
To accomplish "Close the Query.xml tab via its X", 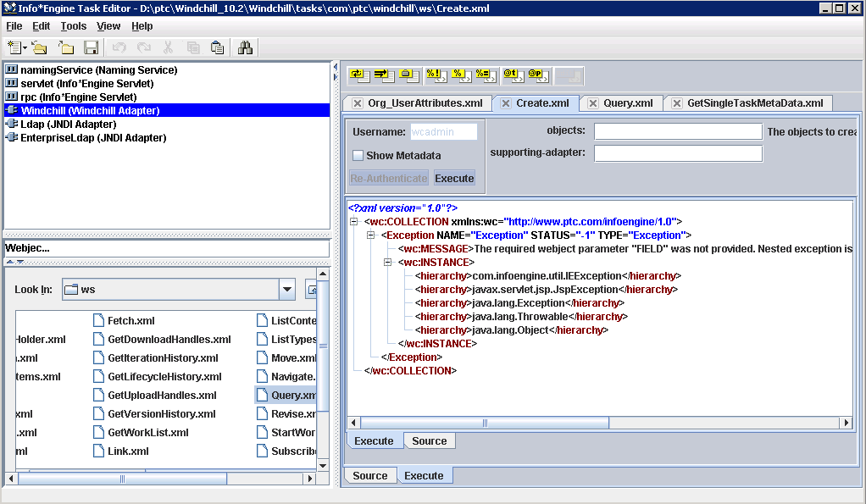I will (592, 103).
